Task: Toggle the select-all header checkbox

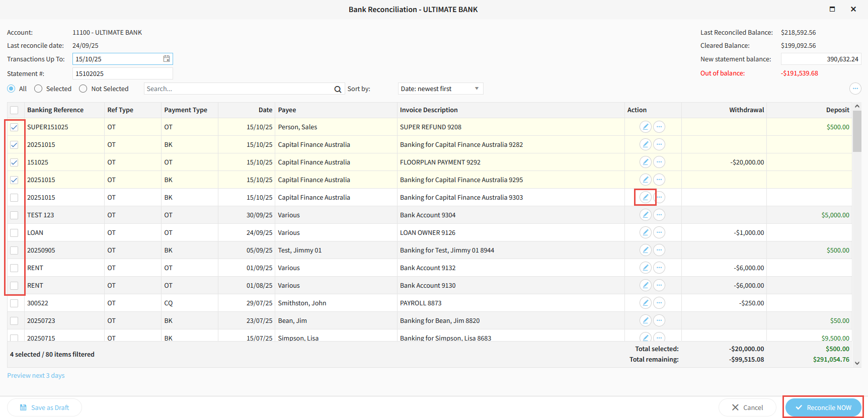Action: [14, 110]
